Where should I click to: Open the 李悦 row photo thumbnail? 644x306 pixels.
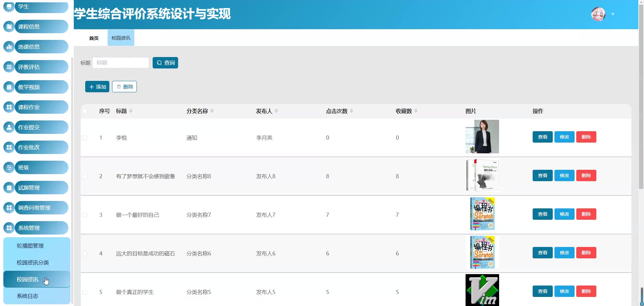pyautogui.click(x=482, y=137)
